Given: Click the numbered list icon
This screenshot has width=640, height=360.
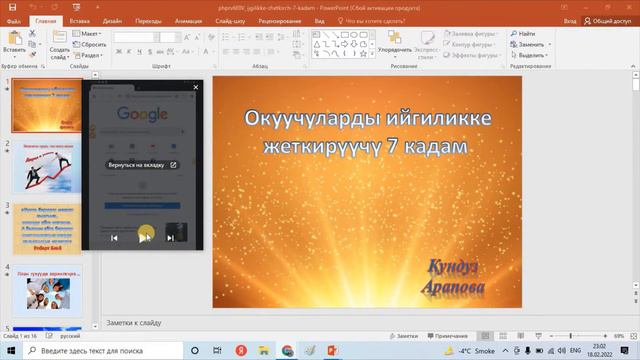Looking at the screenshot, I should (x=243, y=38).
